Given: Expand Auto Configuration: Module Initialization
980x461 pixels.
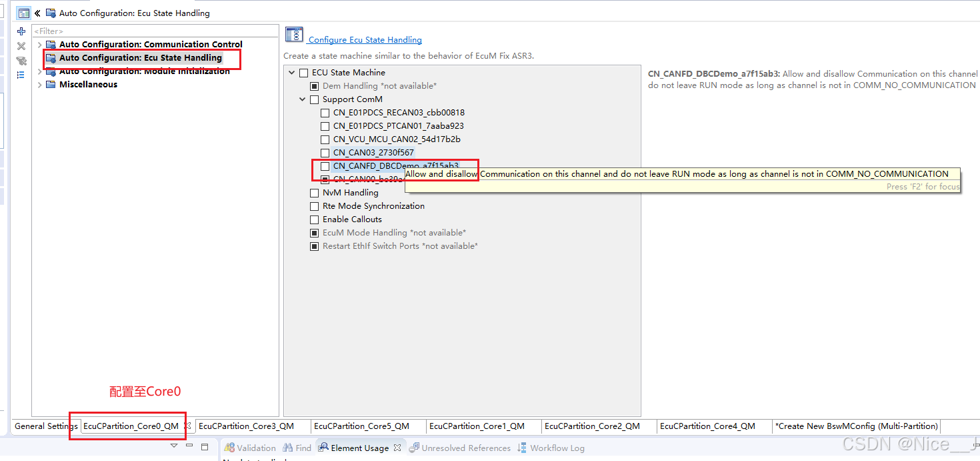Looking at the screenshot, I should point(39,71).
